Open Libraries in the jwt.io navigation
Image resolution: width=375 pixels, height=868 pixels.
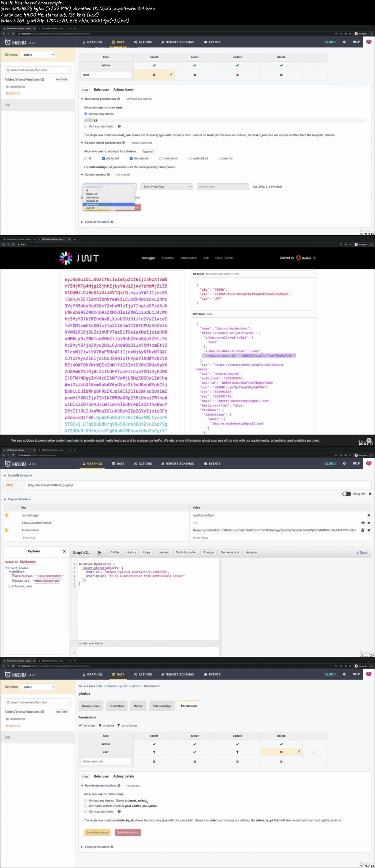pos(168,258)
